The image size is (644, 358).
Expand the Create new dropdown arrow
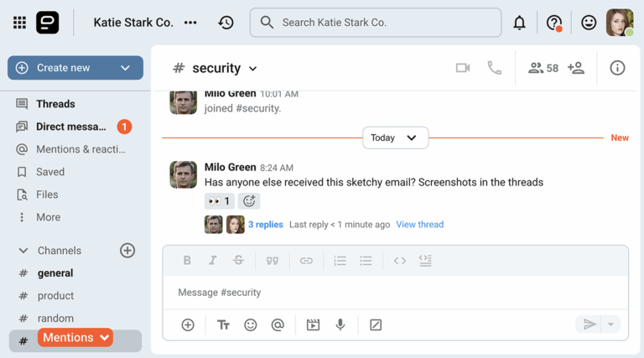point(125,68)
